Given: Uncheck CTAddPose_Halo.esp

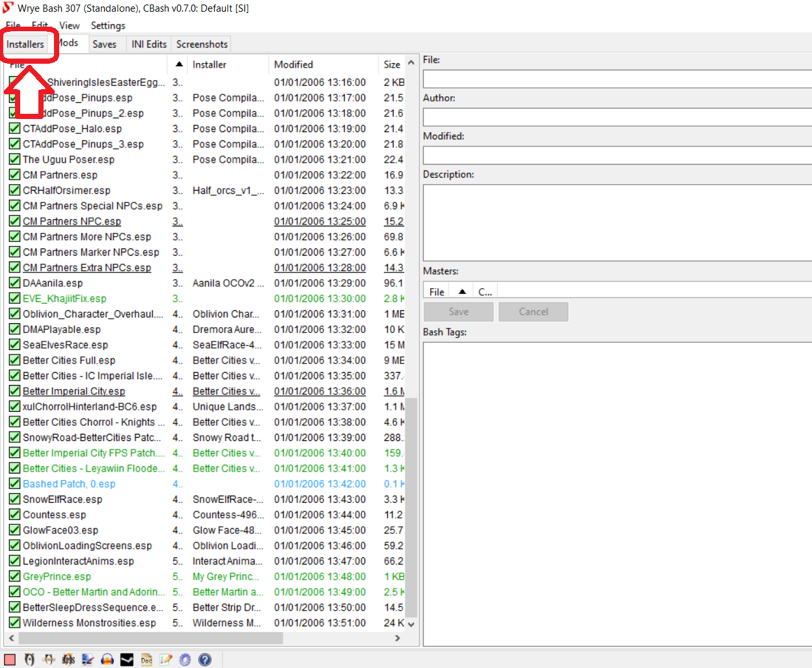Looking at the screenshot, I should (x=14, y=129).
